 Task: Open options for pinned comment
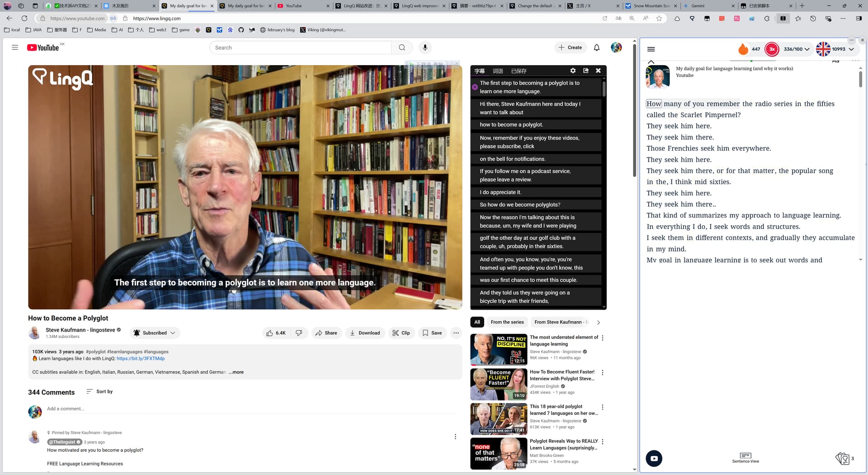click(455, 437)
